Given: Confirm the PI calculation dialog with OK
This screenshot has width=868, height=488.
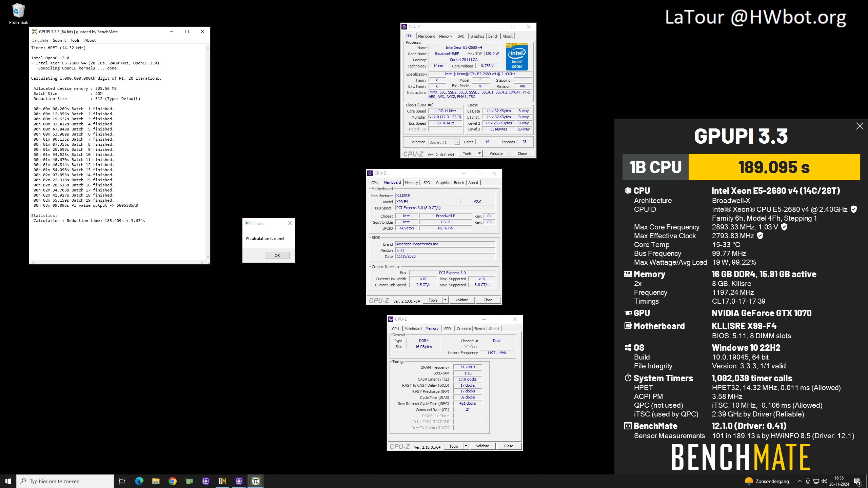Looking at the screenshot, I should (x=277, y=256).
